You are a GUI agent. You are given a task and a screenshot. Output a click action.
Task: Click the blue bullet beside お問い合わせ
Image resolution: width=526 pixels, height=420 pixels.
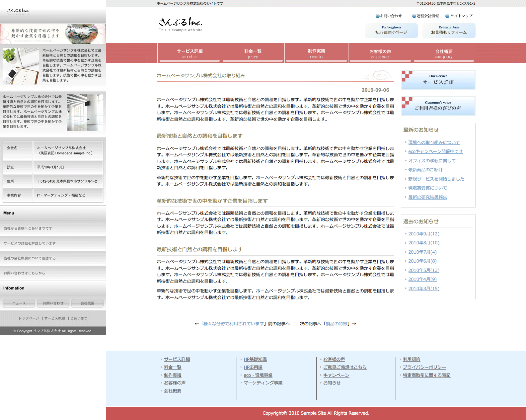tap(377, 16)
